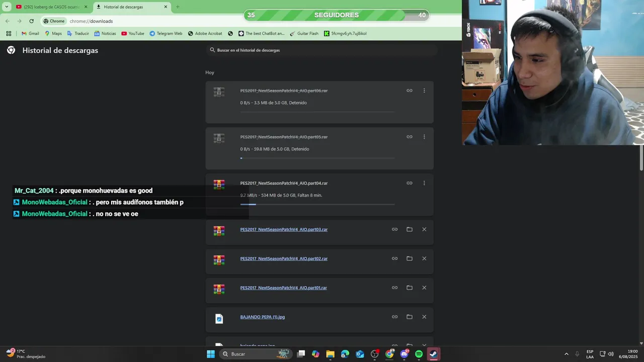Click the RAR archive icon of part04.rar
644x362 pixels.
pyautogui.click(x=219, y=185)
